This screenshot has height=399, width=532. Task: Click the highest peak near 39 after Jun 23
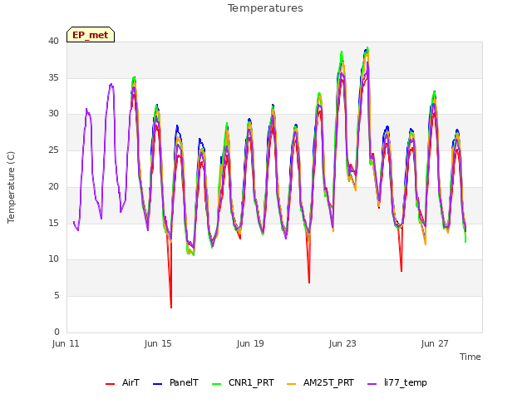(x=367, y=48)
